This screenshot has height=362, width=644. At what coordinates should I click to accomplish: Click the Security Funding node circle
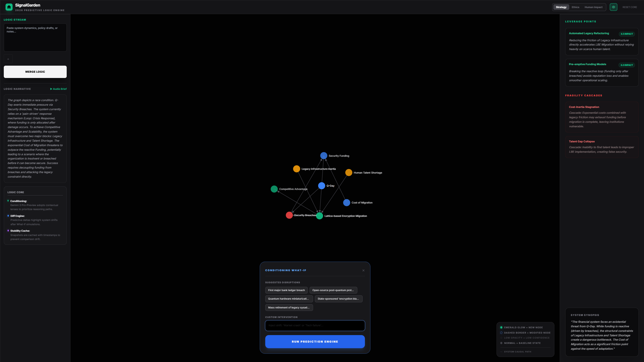324,156
